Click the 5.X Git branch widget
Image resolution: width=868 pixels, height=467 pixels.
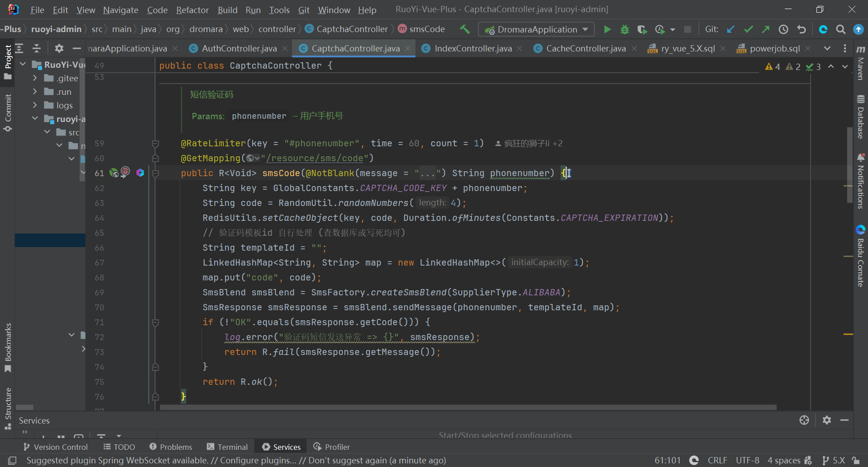click(834, 460)
